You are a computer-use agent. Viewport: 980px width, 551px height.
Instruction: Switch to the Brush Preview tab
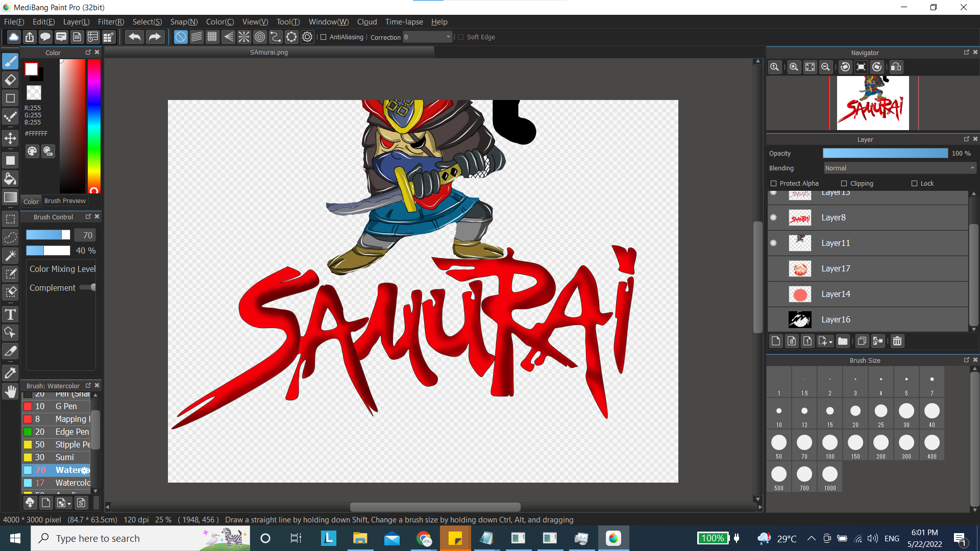[x=65, y=201]
